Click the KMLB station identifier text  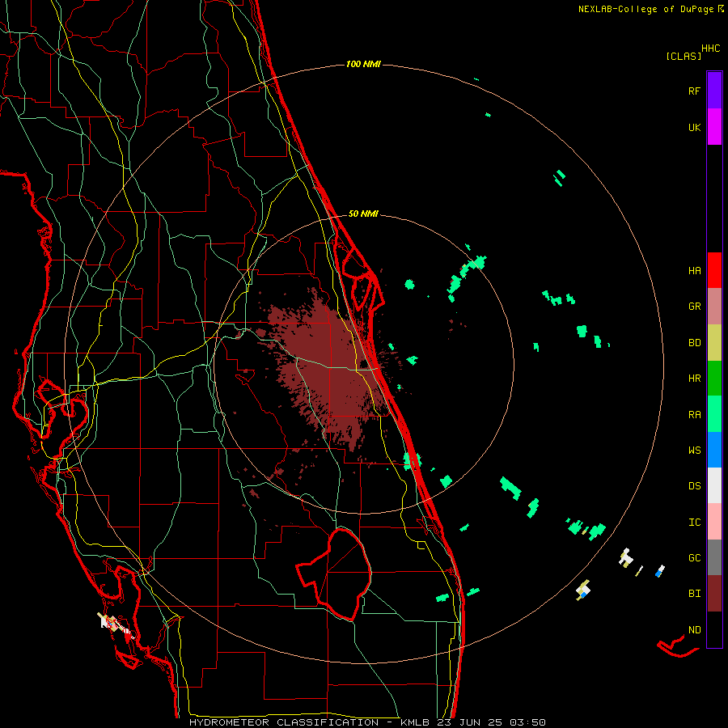point(416,722)
